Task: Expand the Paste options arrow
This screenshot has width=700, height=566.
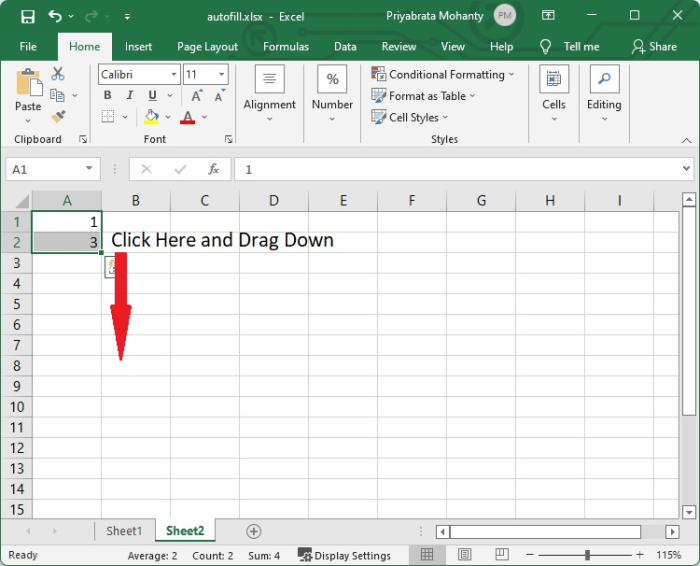Action: (28, 121)
